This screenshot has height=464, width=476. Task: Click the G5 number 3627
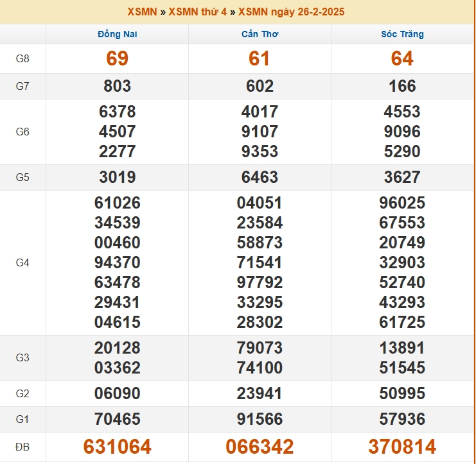[x=402, y=177]
